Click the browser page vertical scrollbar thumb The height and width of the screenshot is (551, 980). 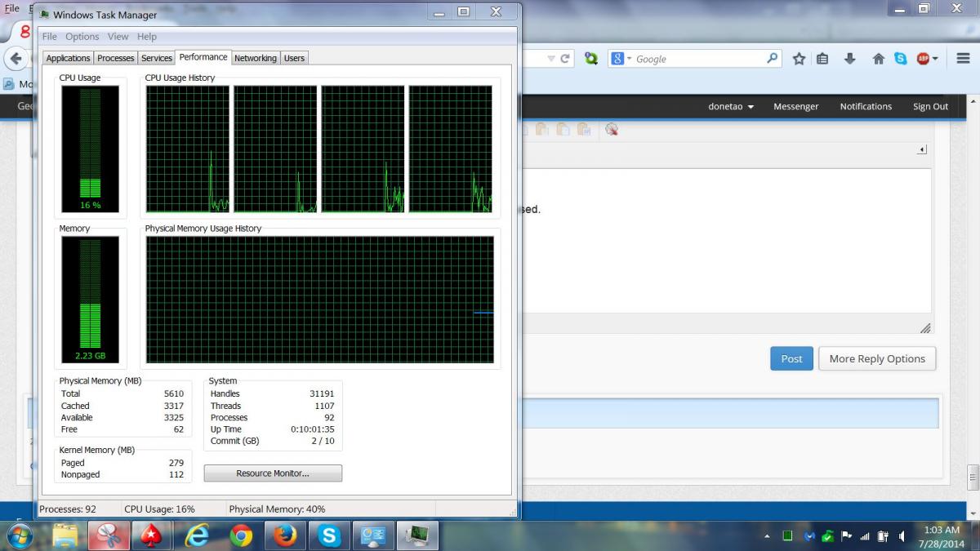[x=973, y=476]
